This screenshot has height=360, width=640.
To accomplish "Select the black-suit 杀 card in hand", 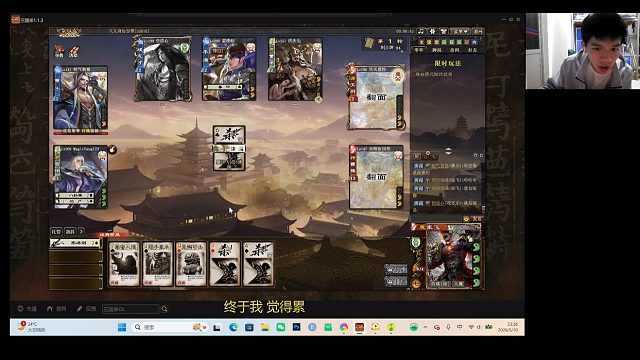I will pyautogui.click(x=258, y=264).
